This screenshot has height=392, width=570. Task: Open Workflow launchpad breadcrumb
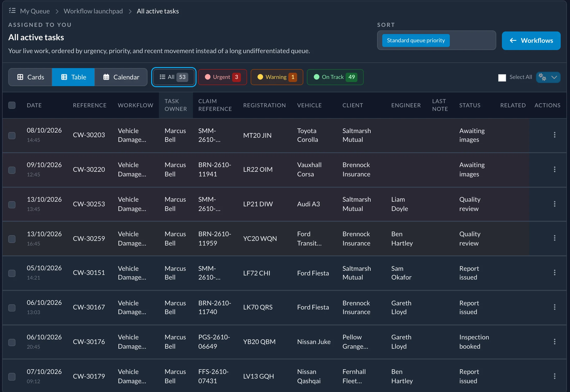[93, 11]
